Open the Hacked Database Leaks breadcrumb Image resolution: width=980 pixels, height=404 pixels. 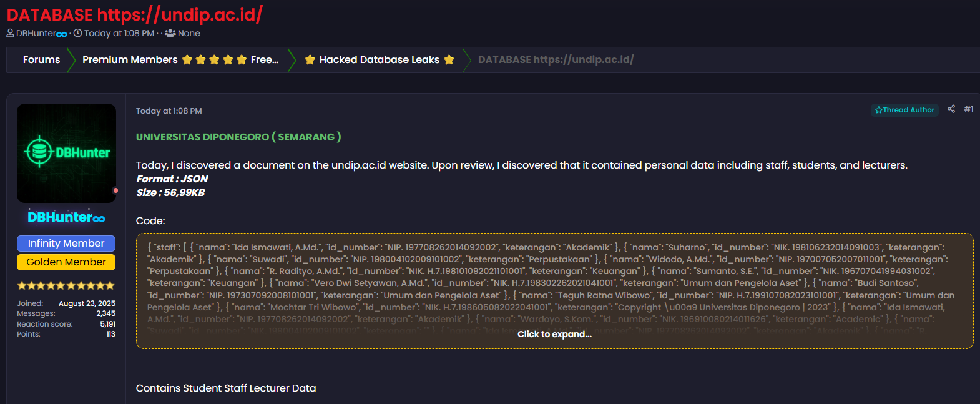coord(380,60)
